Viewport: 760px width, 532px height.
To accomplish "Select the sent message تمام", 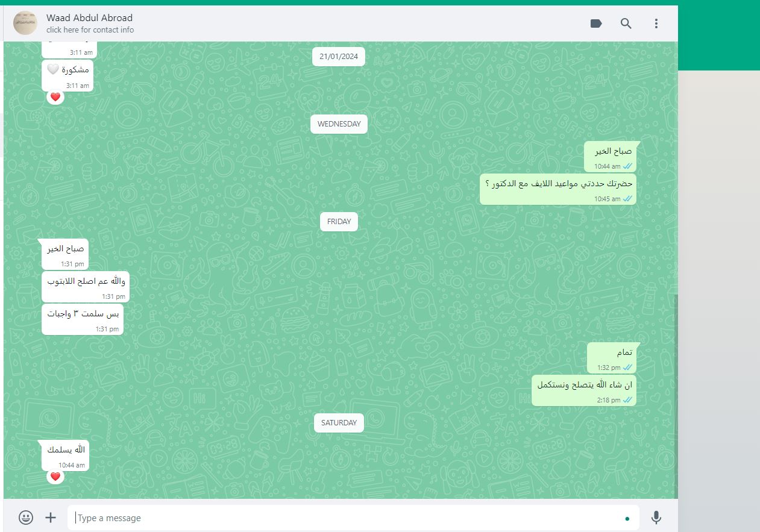I will point(612,358).
